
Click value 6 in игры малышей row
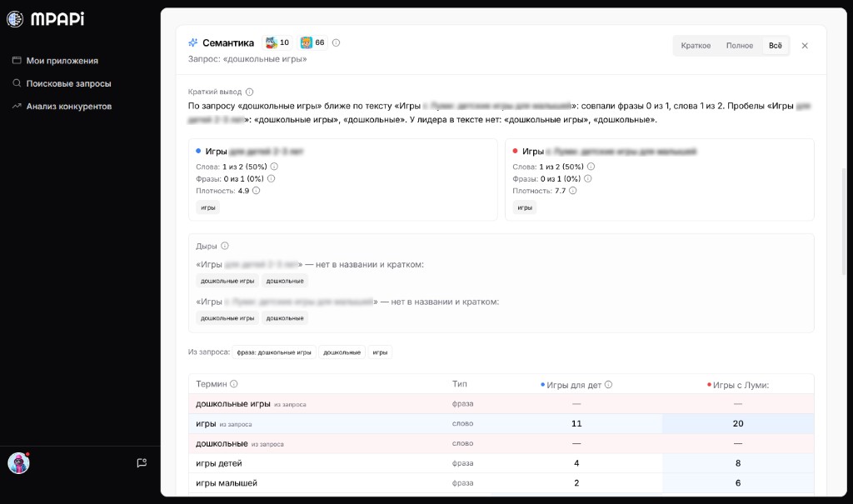tap(738, 483)
